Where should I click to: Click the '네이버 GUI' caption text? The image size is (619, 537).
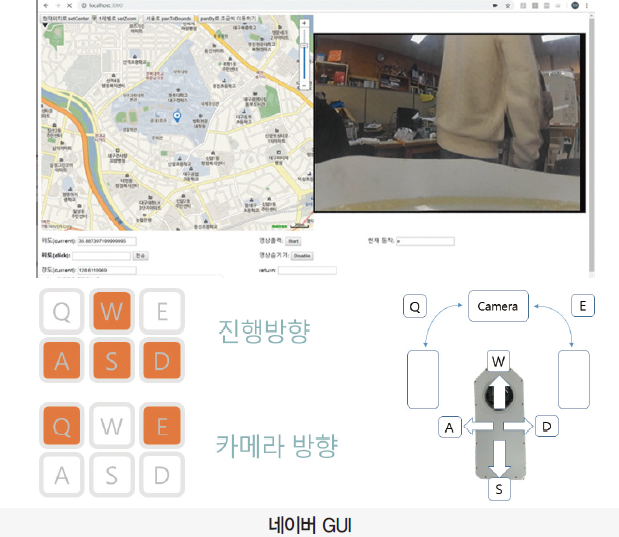click(310, 525)
